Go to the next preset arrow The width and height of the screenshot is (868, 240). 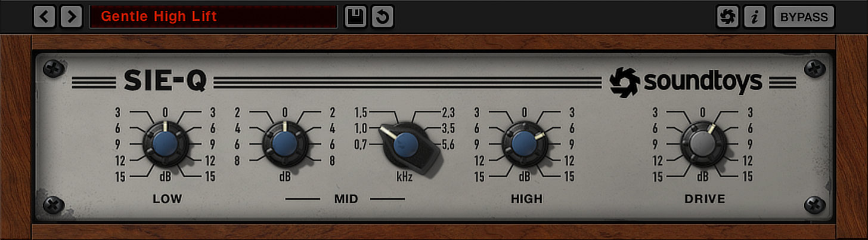72,16
